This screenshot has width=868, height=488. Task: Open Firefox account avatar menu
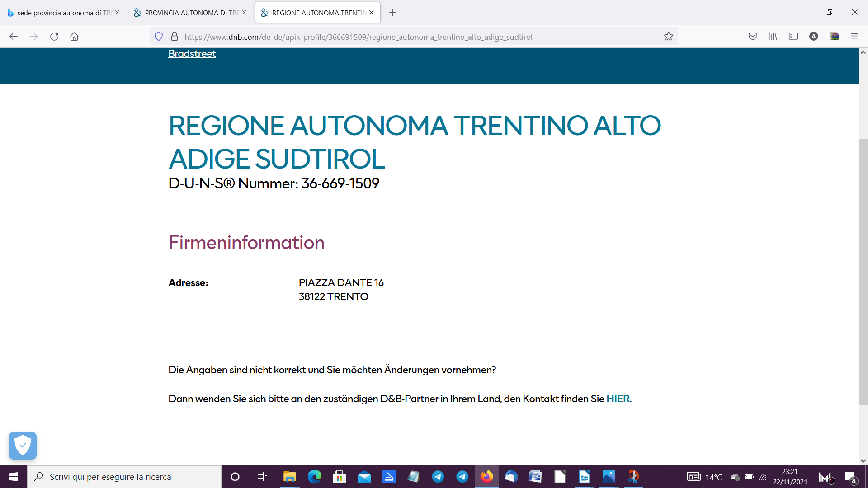point(814,37)
